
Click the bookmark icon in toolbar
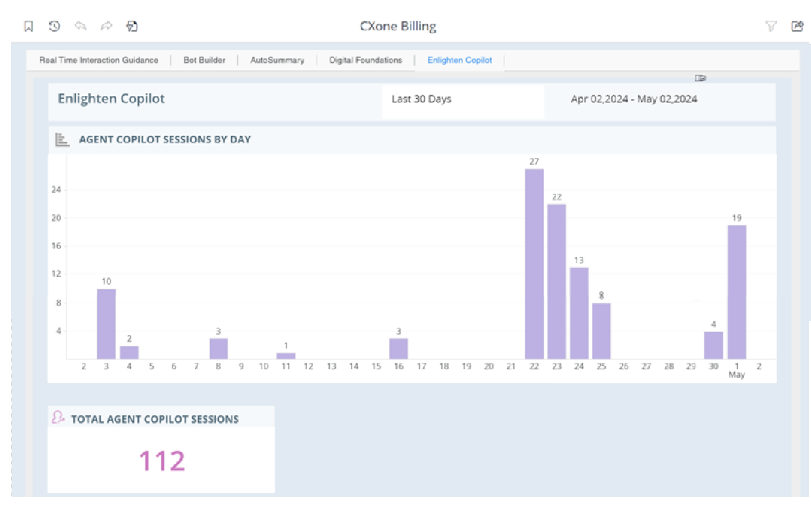(28, 26)
